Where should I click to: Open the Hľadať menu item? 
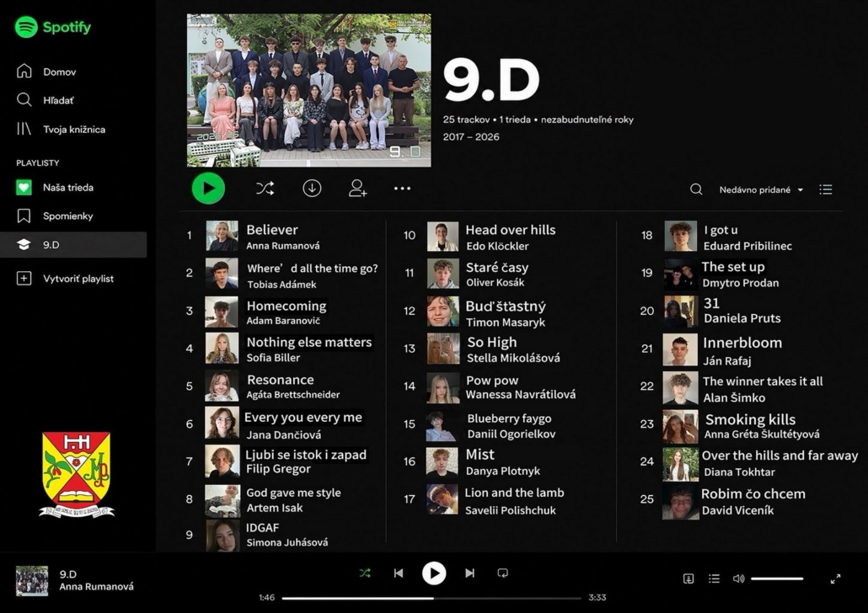[58, 100]
